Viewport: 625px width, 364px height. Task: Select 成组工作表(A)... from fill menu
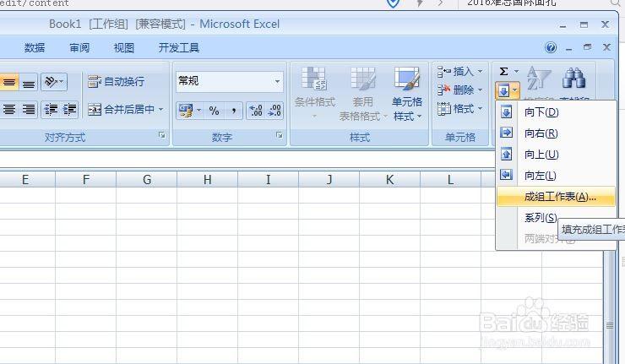(559, 197)
